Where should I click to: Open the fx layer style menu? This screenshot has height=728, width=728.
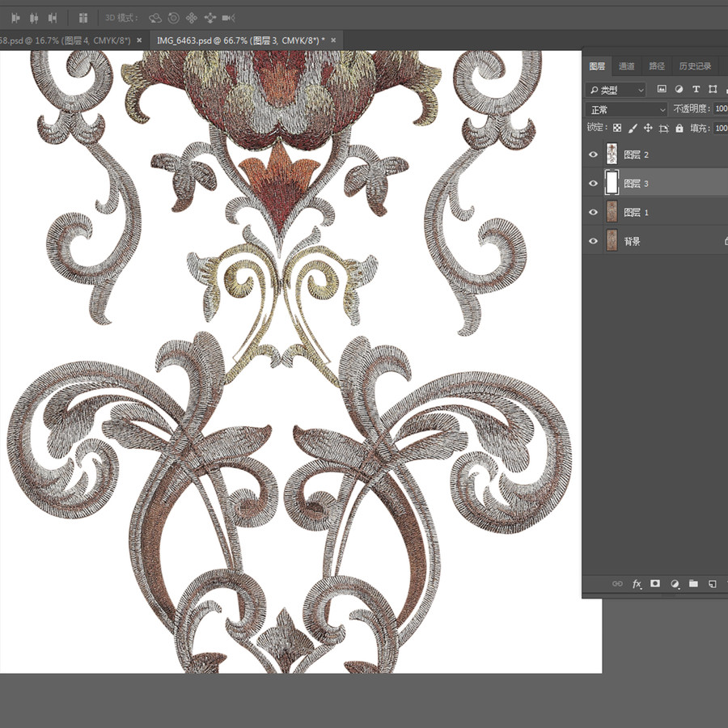click(637, 583)
